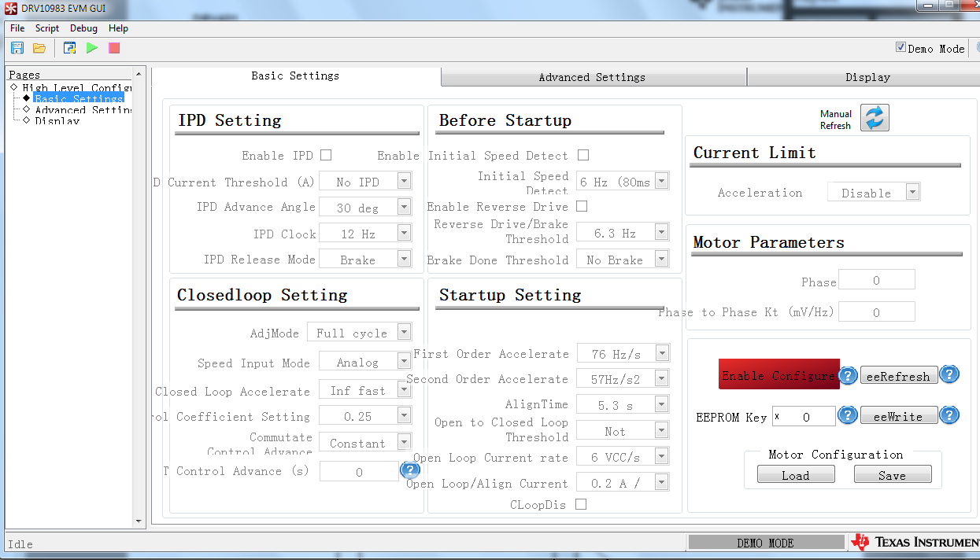Switch to Advanced Settings tab

click(594, 77)
